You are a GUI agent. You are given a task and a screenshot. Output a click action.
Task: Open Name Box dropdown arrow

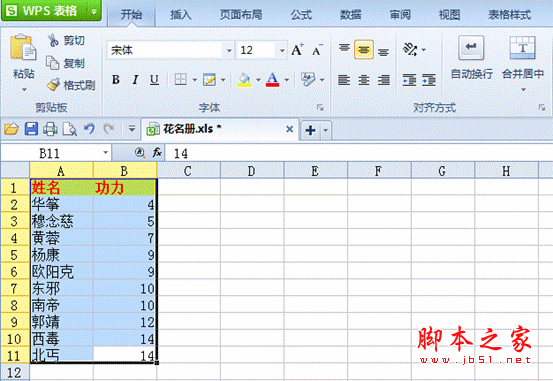[x=105, y=153]
